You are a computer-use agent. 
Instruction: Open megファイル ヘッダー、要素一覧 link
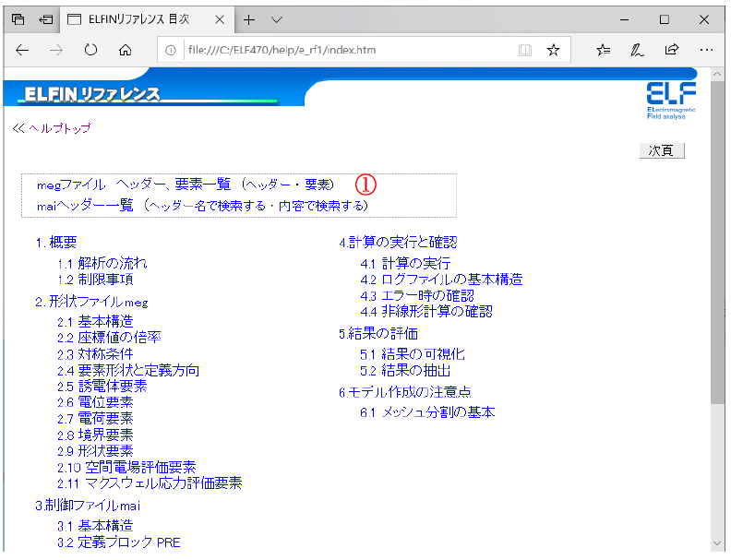(134, 185)
